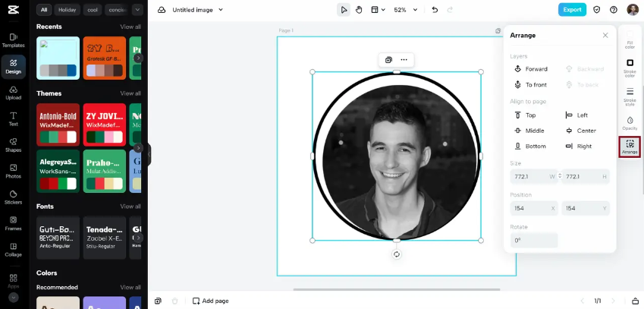644x309 pixels.
Task: Align element to Center of page
Action: (581, 131)
